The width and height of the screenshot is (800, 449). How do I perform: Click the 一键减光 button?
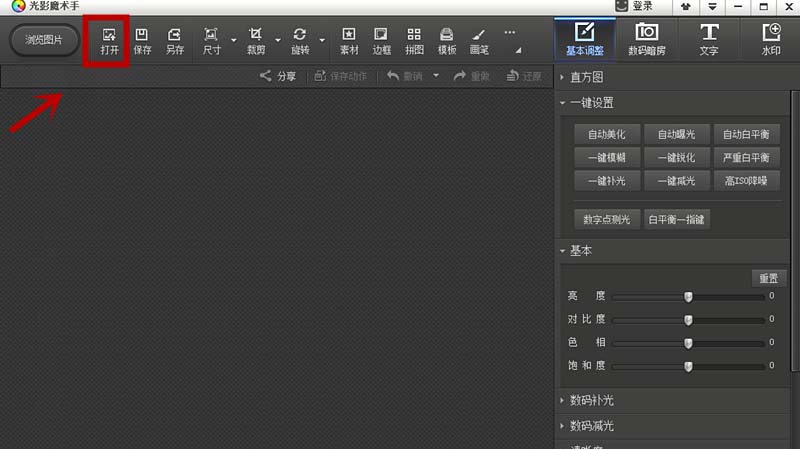point(677,181)
